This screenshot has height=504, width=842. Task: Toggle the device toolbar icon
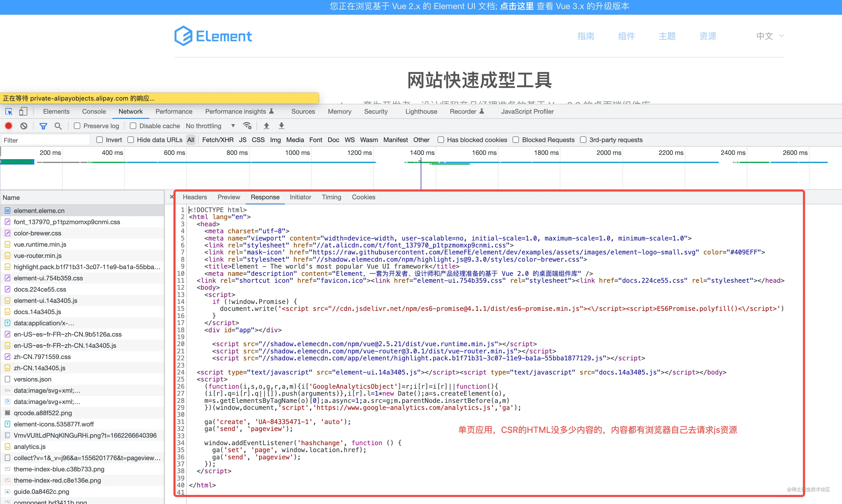tap(23, 111)
